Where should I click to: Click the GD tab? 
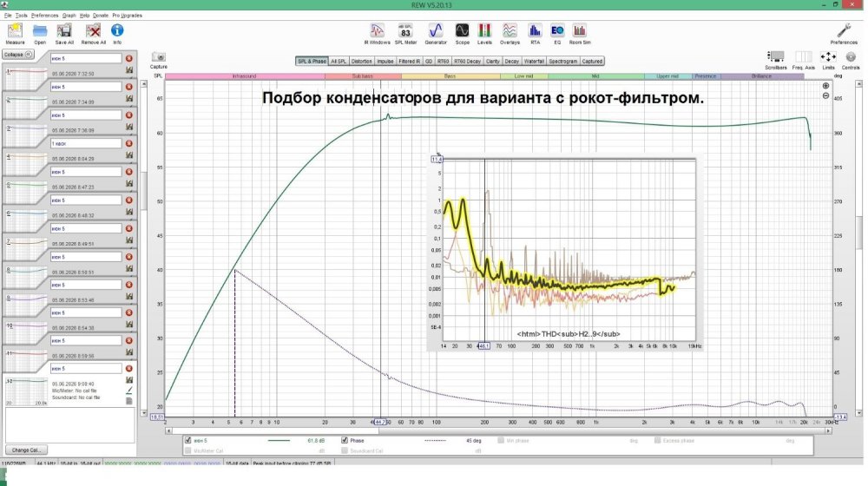click(429, 61)
